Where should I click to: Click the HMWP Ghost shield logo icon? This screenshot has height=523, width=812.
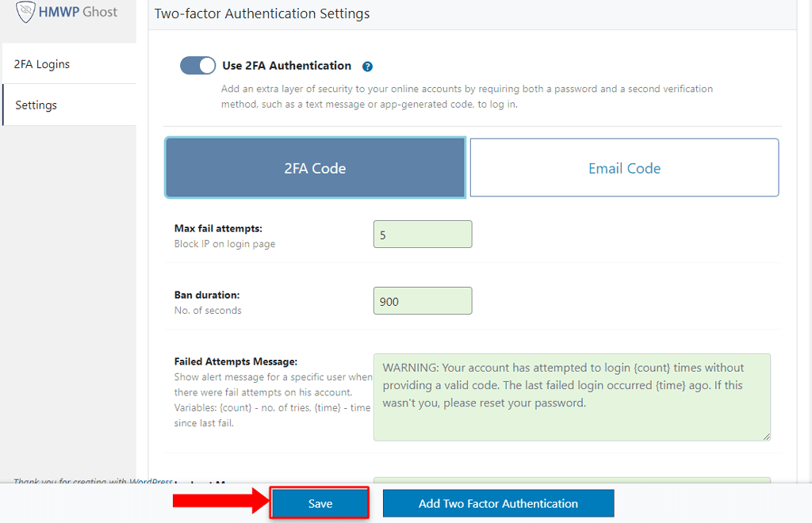pos(25,12)
